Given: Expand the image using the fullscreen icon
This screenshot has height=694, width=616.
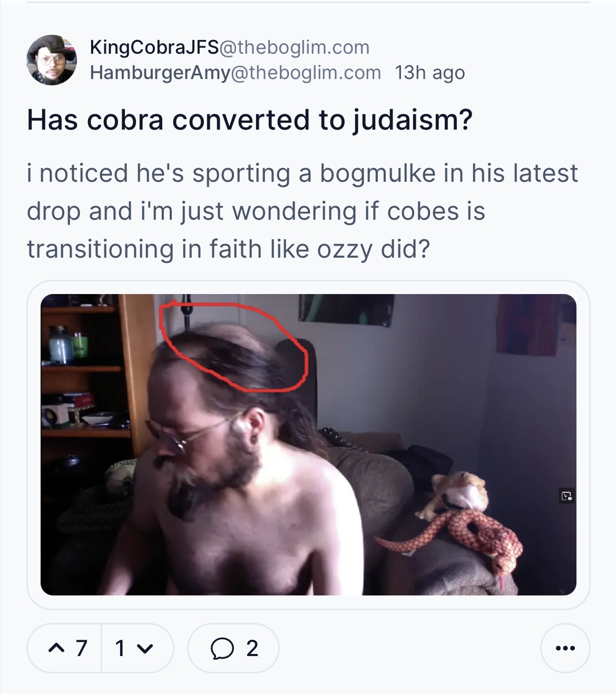Looking at the screenshot, I should [566, 495].
